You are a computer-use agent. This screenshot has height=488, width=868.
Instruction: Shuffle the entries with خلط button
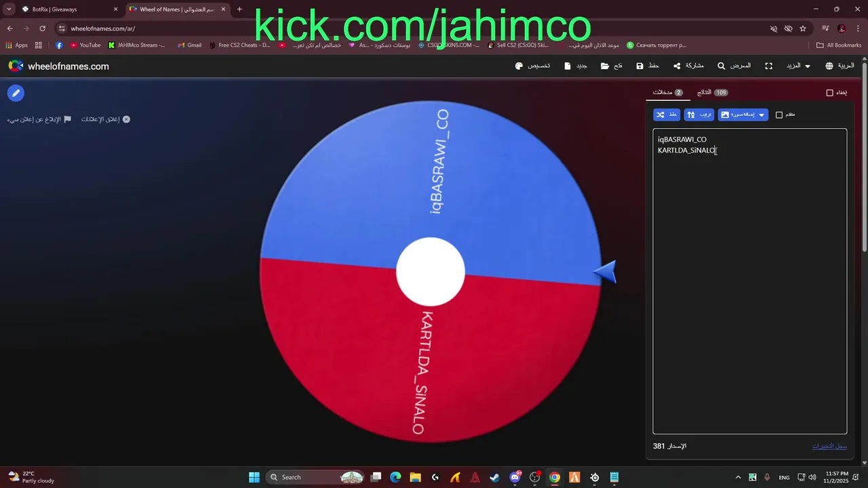[x=667, y=115]
